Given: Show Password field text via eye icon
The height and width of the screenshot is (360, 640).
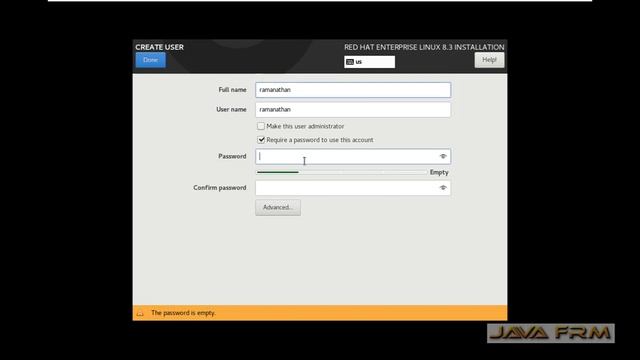Looking at the screenshot, I should (443, 156).
